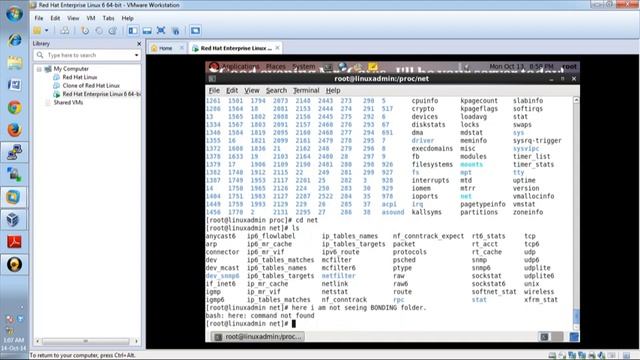Screen dimensions: 640x360
Task: Click the VMware Workstation taskbar icon
Action: click(14, 197)
